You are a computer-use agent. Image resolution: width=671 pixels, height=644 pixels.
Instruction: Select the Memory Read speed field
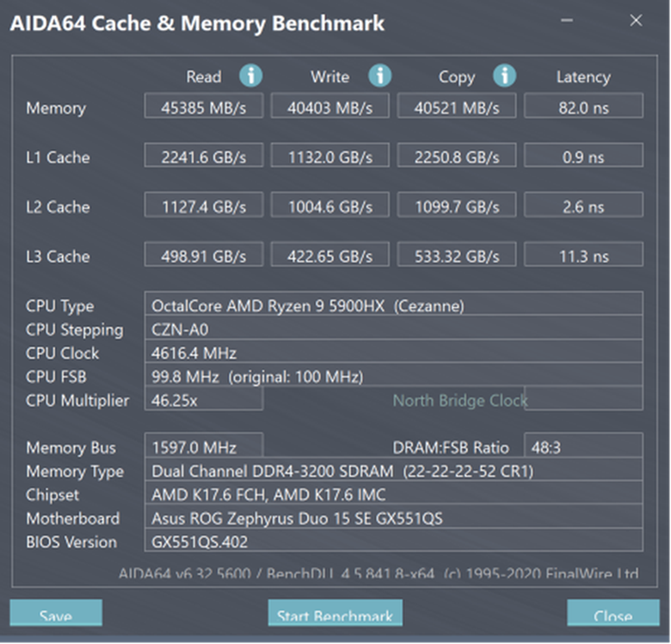(x=204, y=107)
